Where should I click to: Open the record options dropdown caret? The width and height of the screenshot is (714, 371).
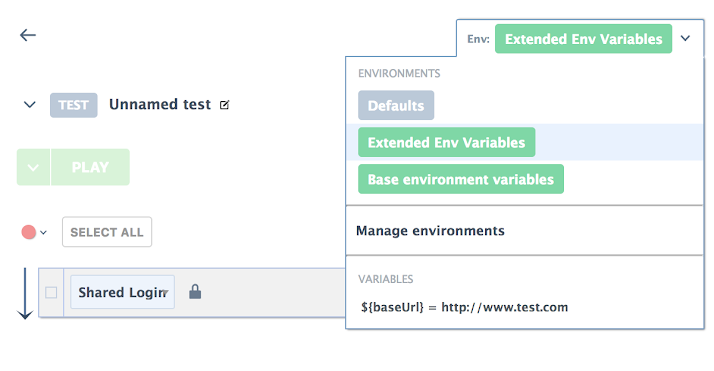click(x=43, y=233)
